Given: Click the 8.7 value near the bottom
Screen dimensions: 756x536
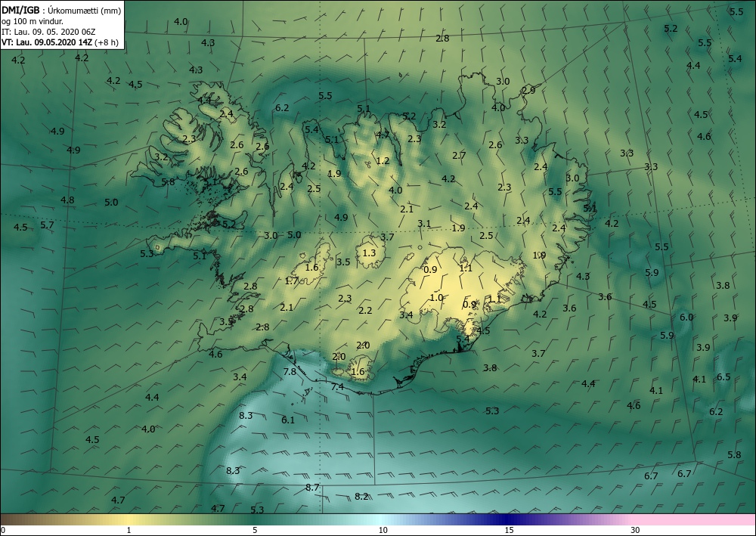Looking at the screenshot, I should (x=312, y=488).
